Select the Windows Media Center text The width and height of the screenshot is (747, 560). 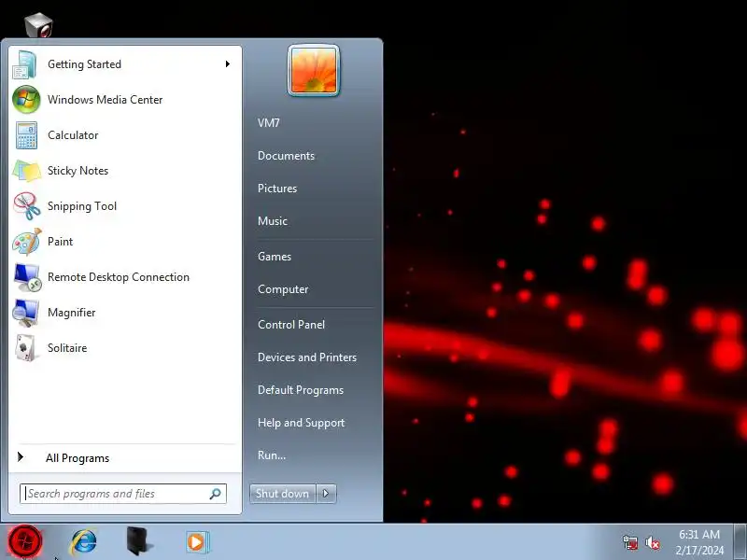pyautogui.click(x=106, y=100)
